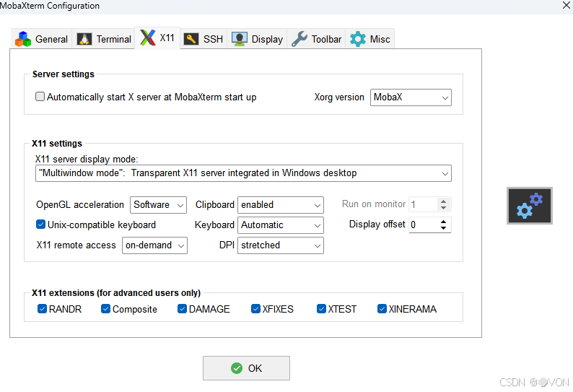Click the Display offset input field
The image size is (573, 392).
coord(423,225)
